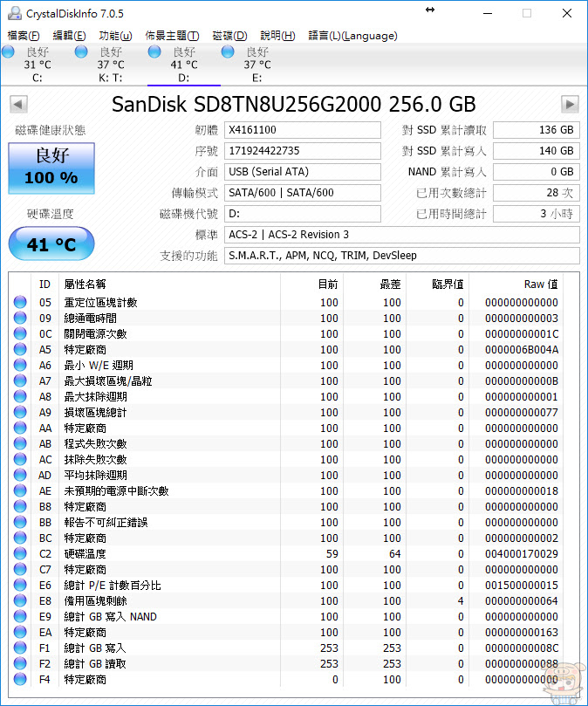The image size is (588, 706).
Task: Click the next disk arrow button
Action: 570,105
